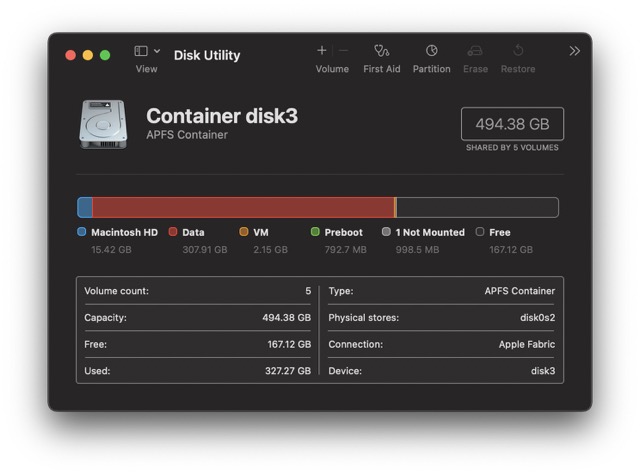Click the 167.12 GB legend value
640x475 pixels.
pyautogui.click(x=511, y=249)
